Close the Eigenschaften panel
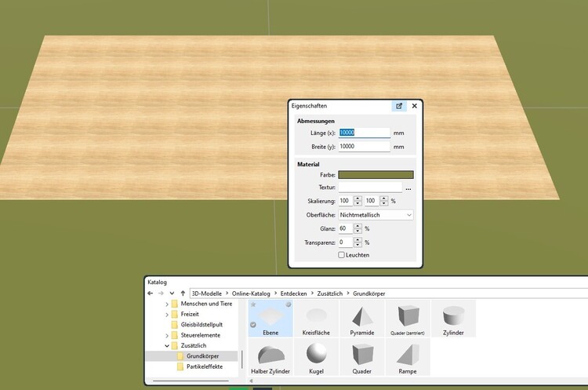The height and width of the screenshot is (390, 588). tap(415, 106)
